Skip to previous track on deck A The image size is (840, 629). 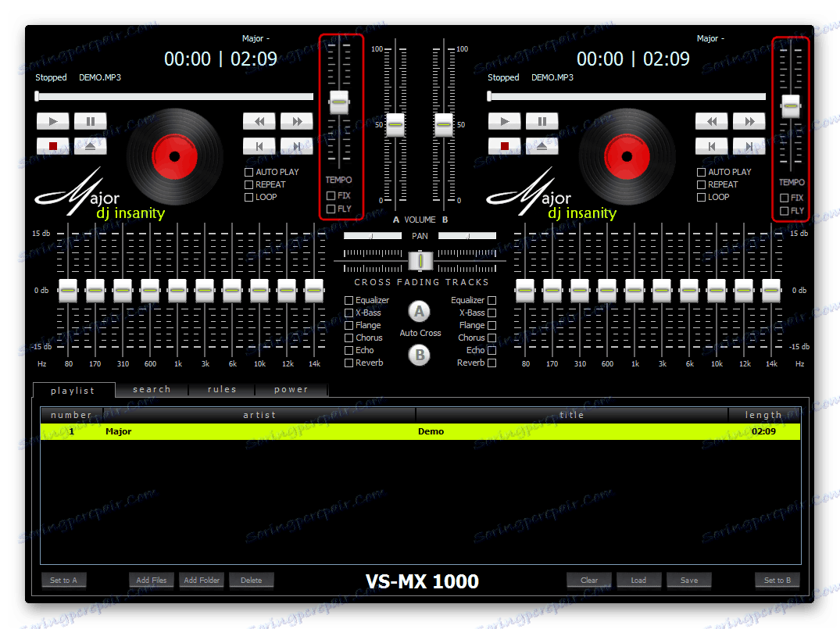point(259,146)
